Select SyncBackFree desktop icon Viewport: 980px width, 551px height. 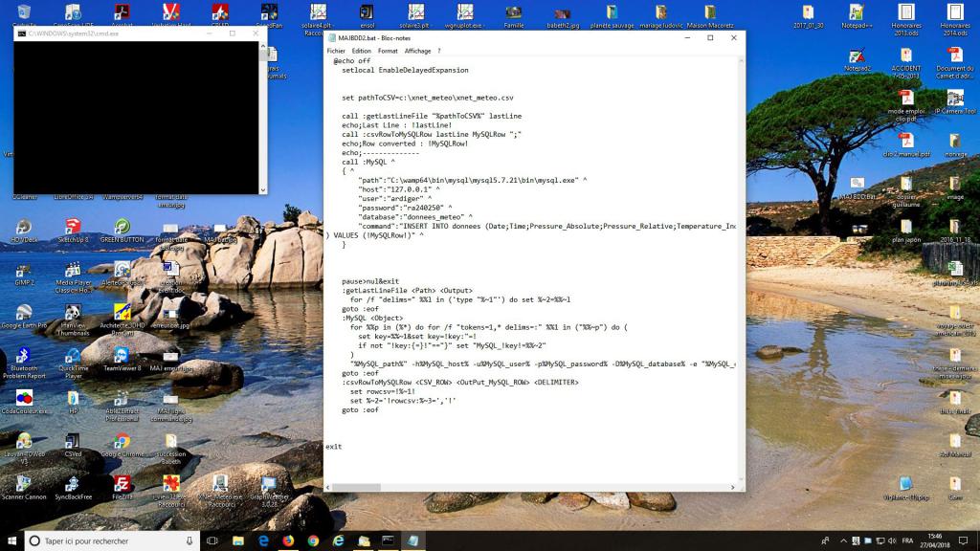(x=73, y=488)
